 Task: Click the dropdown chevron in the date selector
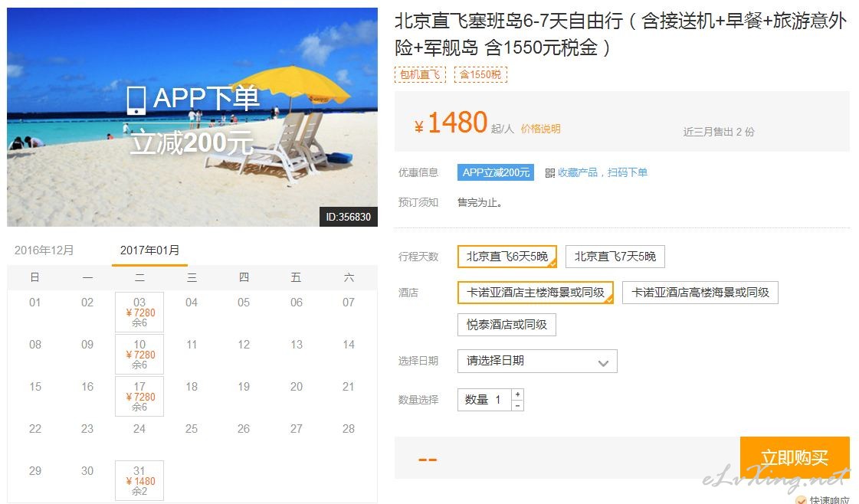[603, 362]
